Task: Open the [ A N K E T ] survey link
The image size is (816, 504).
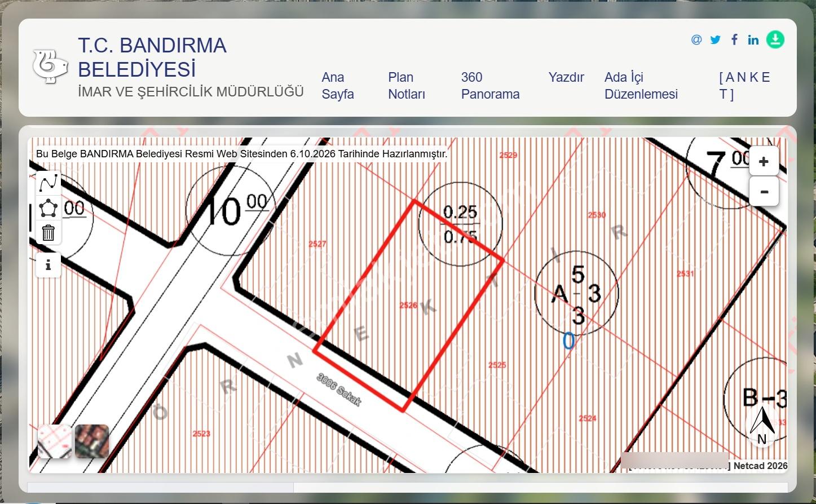Action: (x=744, y=86)
